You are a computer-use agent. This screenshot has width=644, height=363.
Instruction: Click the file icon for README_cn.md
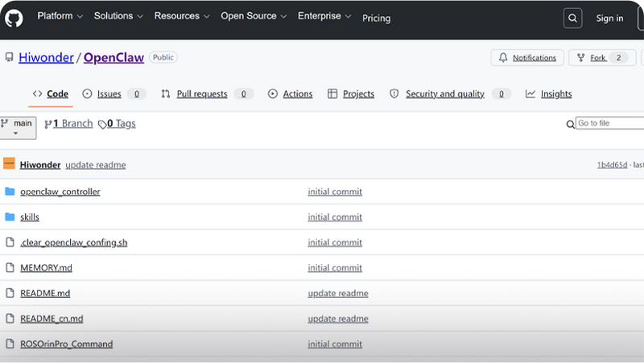click(10, 319)
